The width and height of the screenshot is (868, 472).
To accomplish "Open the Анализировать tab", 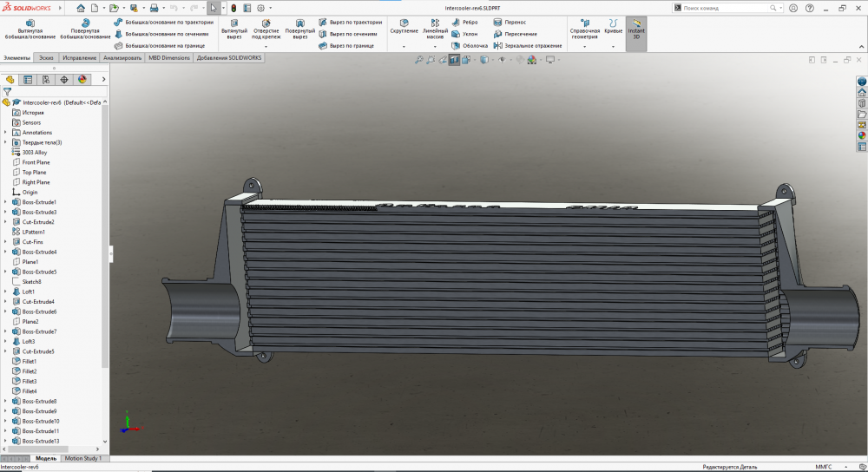I will click(x=122, y=58).
